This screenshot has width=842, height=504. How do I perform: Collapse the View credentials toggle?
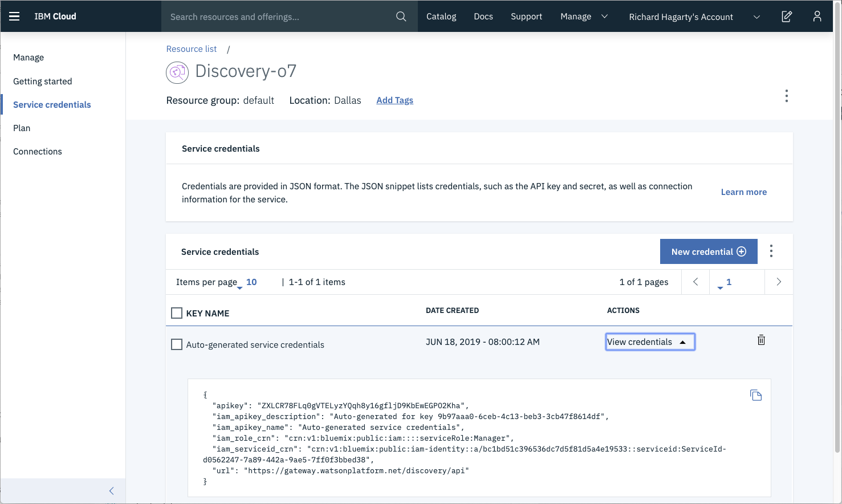point(650,342)
